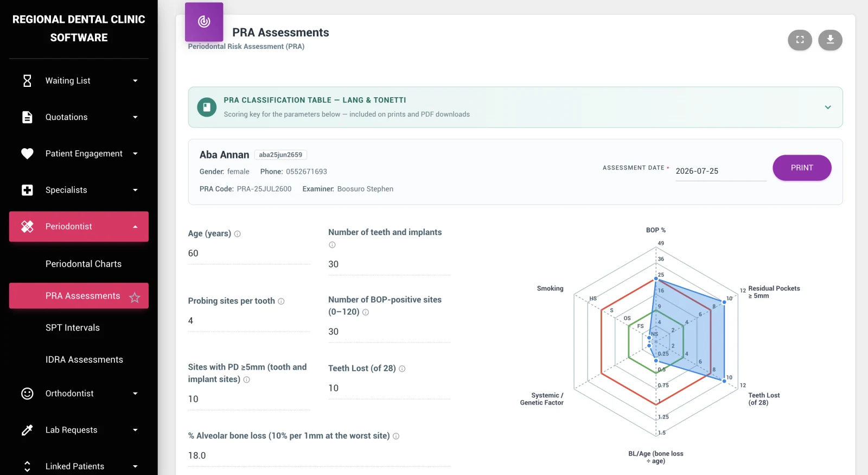Collapse the Periodontist menu arrow
Viewport: 868px width, 475px height.
click(x=135, y=226)
